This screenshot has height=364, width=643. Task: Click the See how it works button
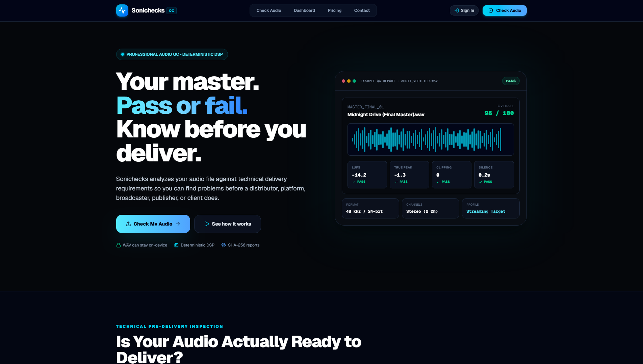point(228,224)
